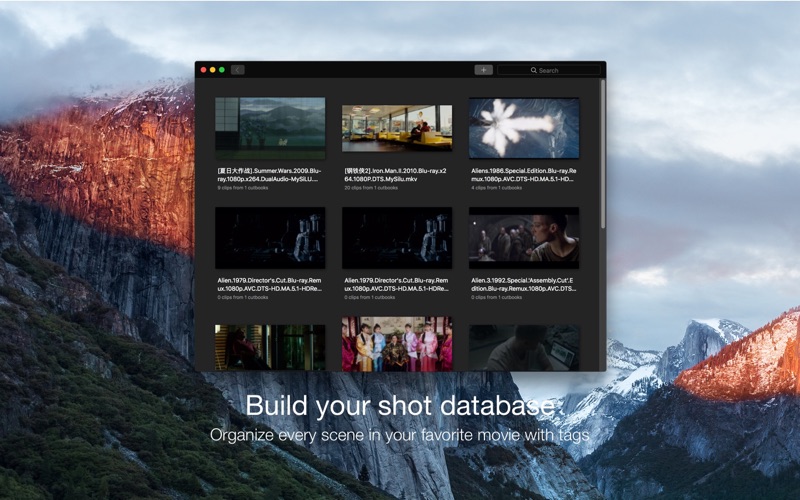Add a new movie with plus button
The width and height of the screenshot is (800, 500).
(x=483, y=70)
